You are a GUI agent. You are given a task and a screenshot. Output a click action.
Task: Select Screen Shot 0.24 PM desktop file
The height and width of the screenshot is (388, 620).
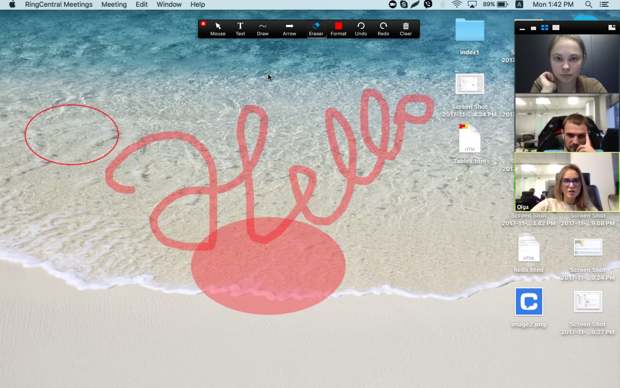click(588, 259)
